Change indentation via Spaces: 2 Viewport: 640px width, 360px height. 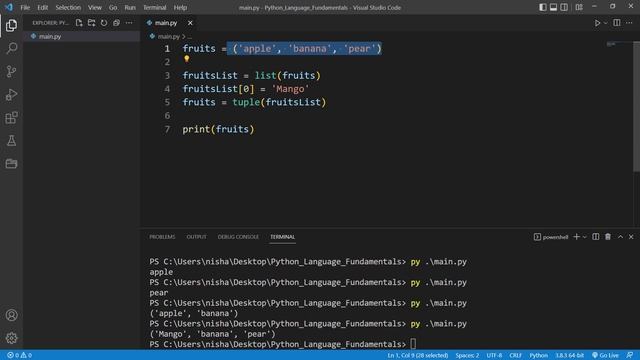pyautogui.click(x=467, y=355)
